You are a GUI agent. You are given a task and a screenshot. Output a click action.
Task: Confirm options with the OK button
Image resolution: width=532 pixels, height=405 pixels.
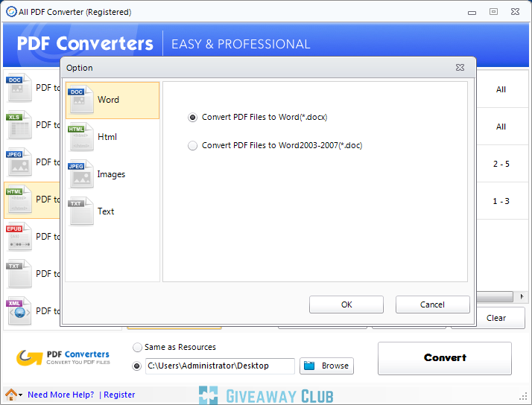pyautogui.click(x=346, y=304)
